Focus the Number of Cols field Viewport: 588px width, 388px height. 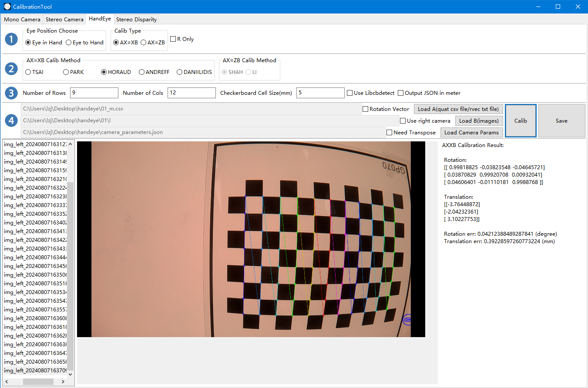point(192,93)
